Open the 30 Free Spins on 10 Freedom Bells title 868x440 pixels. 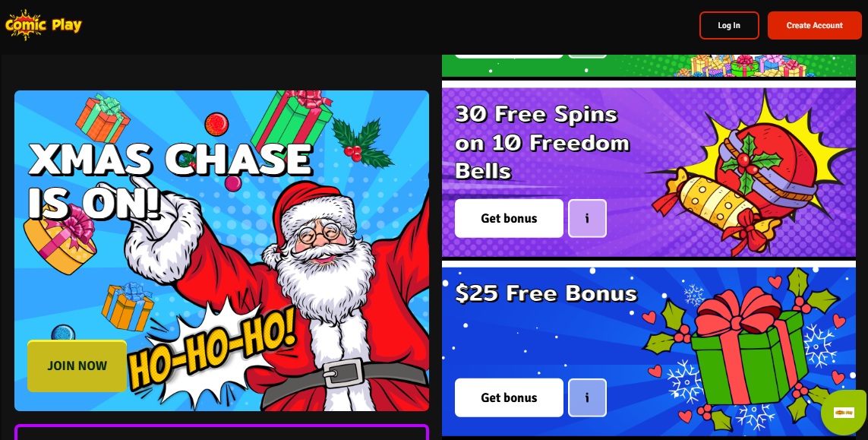[x=542, y=142]
